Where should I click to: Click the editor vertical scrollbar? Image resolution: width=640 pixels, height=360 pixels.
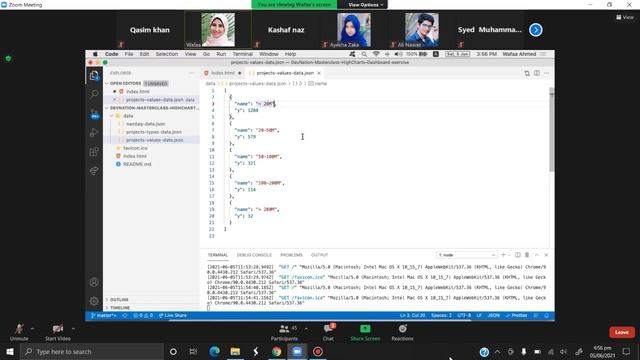[551, 130]
